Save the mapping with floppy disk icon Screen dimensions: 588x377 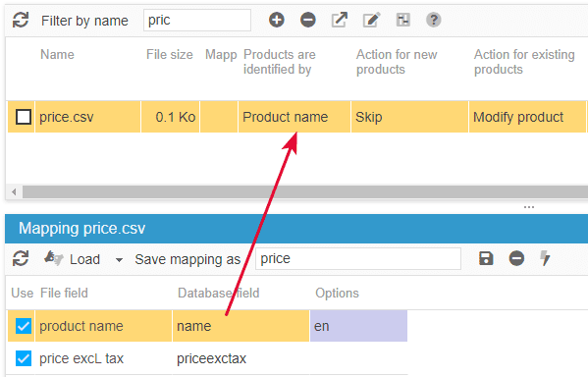[486, 258]
